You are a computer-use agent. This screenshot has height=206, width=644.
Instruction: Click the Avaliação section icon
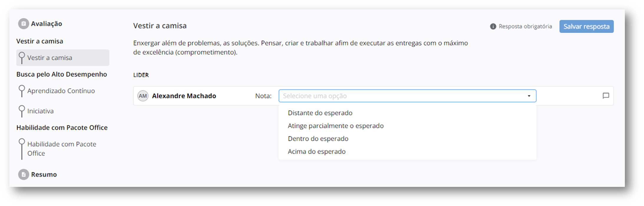pyautogui.click(x=24, y=24)
